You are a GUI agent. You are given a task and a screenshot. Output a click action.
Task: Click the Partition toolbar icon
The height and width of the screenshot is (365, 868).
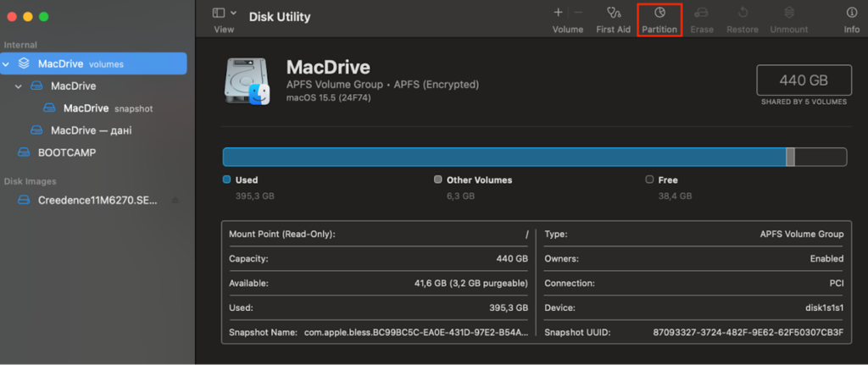(659, 12)
